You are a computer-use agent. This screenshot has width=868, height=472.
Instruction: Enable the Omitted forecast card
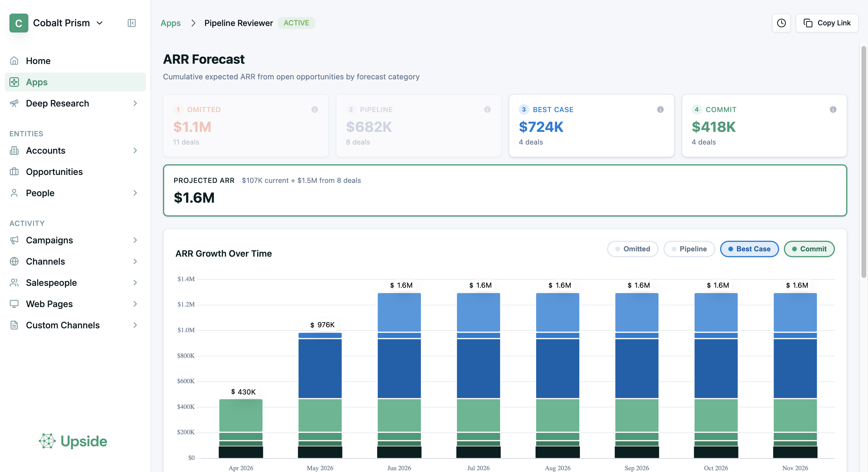tap(246, 126)
